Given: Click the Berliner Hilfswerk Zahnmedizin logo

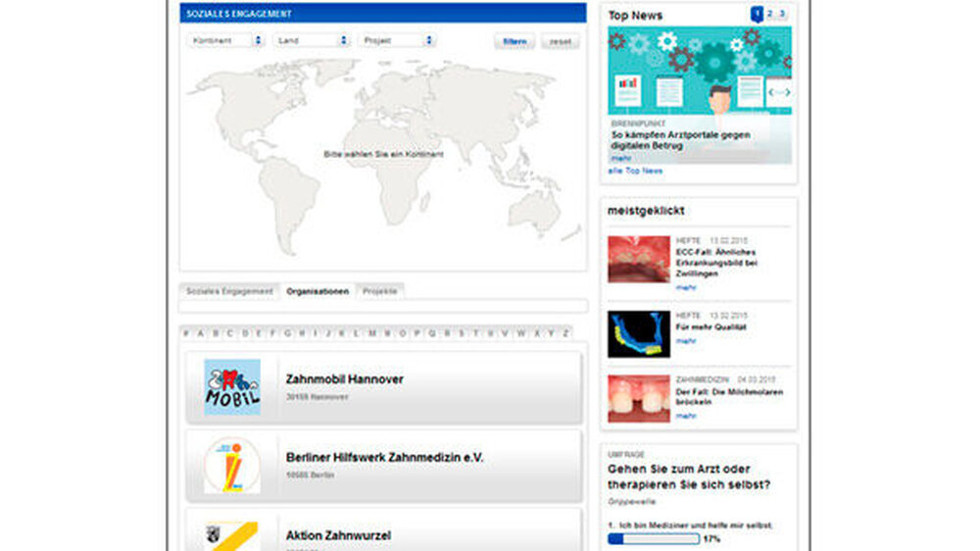Looking at the screenshot, I should pos(232,465).
